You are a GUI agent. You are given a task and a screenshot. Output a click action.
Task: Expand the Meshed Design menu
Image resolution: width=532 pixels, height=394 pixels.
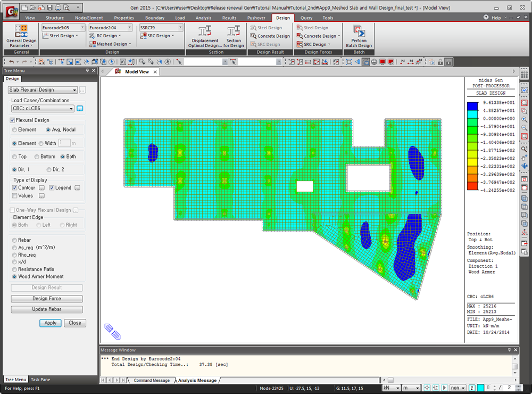pyautogui.click(x=110, y=44)
